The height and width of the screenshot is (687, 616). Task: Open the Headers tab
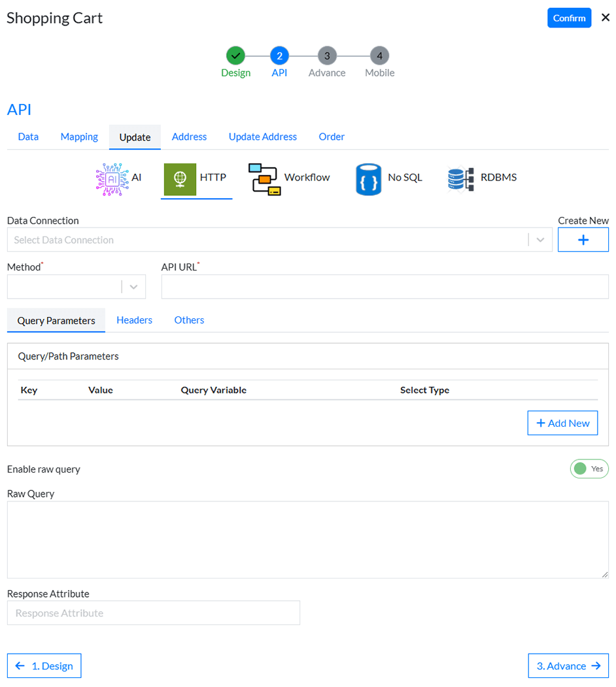(134, 320)
